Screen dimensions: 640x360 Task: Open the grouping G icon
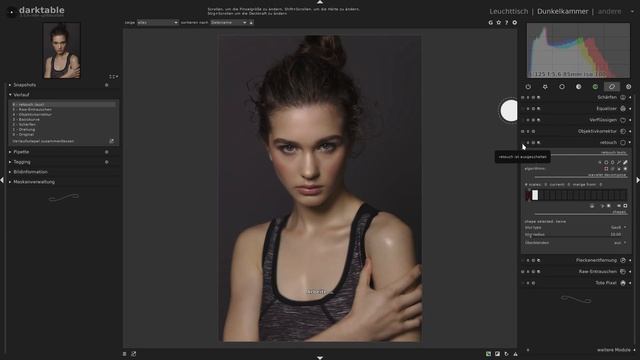[x=490, y=22]
